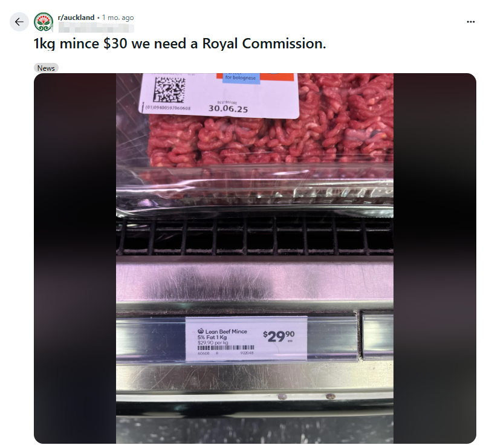Viewport: 489px width, 448px height.
Task: Click the QR code on the package label
Action: tap(170, 89)
